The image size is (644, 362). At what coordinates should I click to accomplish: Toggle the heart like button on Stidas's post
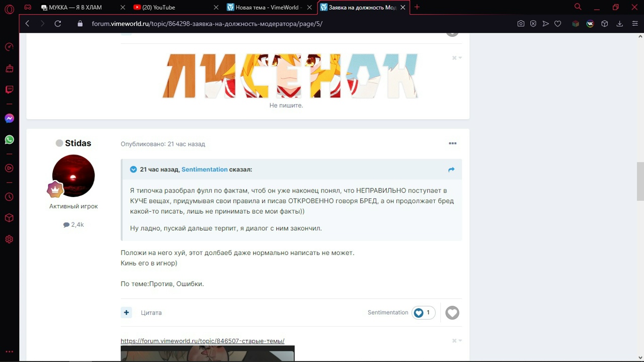452,313
